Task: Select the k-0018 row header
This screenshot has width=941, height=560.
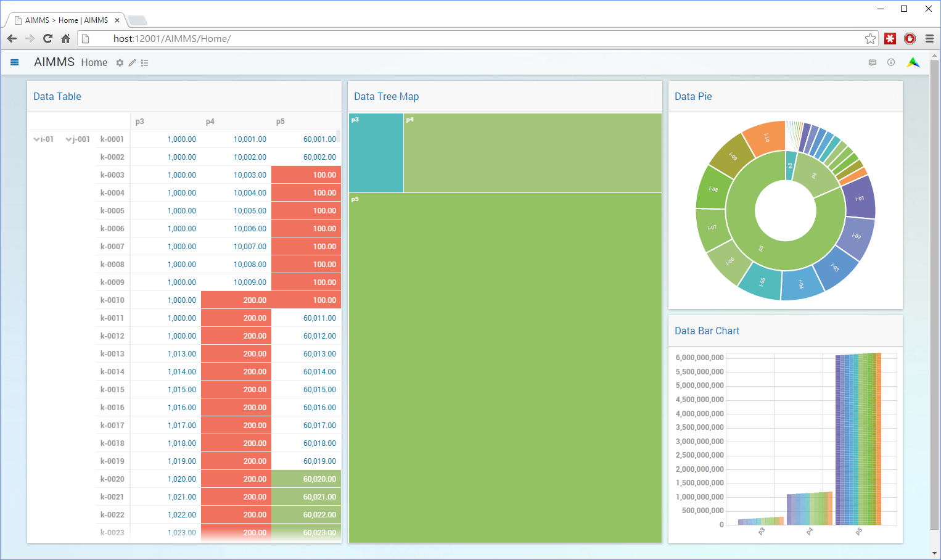Action: (x=112, y=443)
